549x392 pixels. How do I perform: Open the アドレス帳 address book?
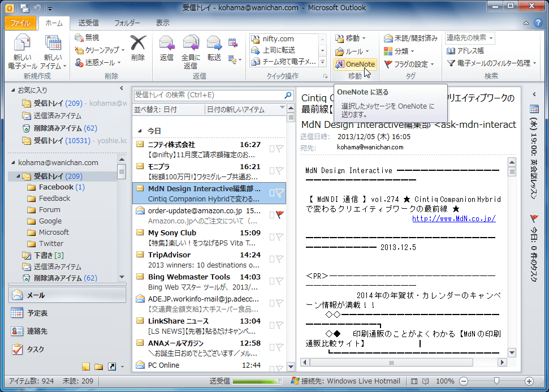tap(465, 51)
